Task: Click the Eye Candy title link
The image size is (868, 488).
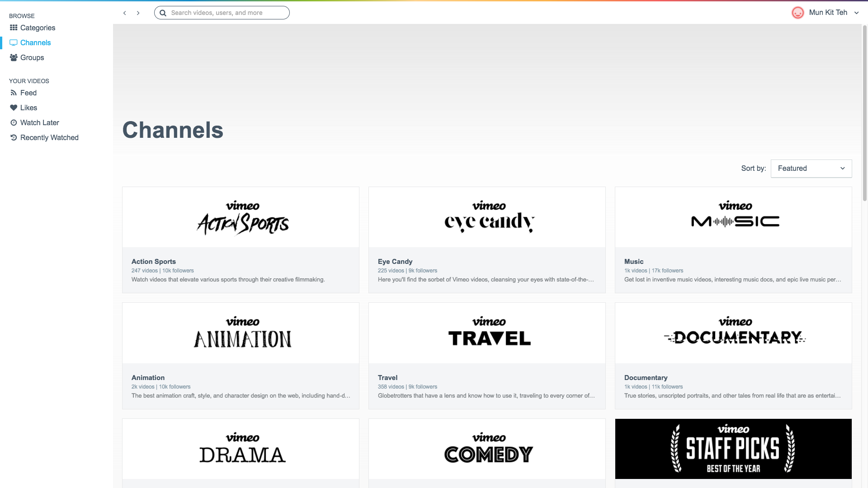Action: click(395, 261)
